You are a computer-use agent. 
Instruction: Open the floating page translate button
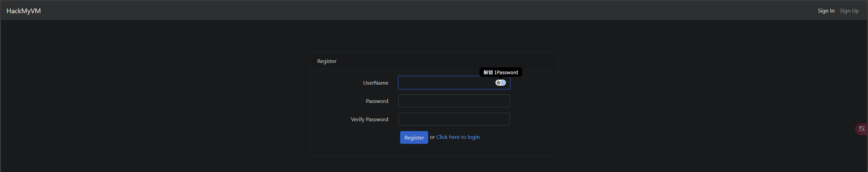(x=862, y=129)
